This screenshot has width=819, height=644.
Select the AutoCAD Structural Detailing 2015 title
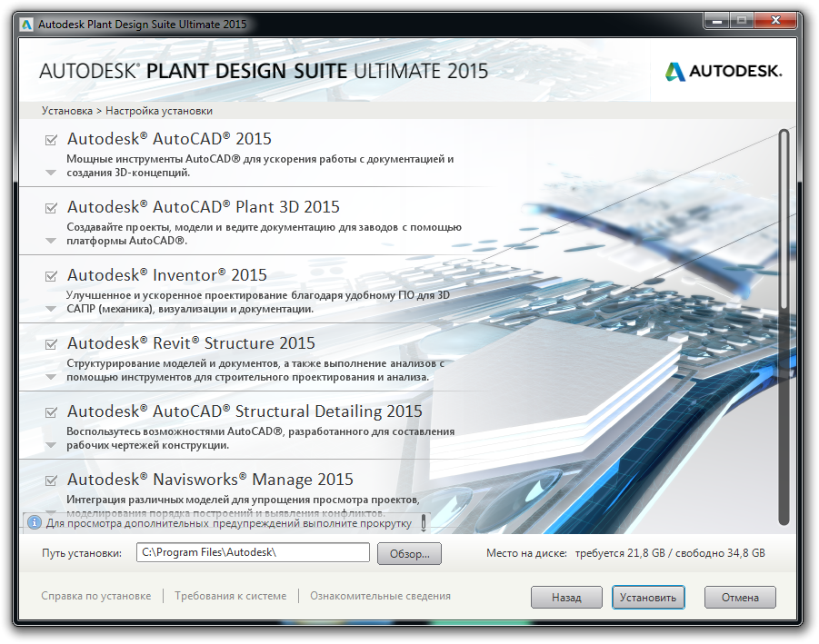point(245,411)
